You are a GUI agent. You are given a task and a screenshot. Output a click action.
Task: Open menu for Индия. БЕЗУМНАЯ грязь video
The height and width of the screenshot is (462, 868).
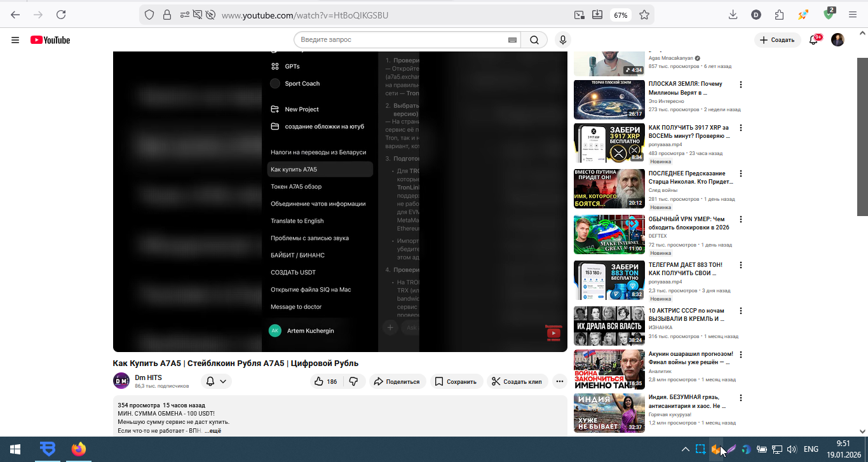tap(741, 398)
